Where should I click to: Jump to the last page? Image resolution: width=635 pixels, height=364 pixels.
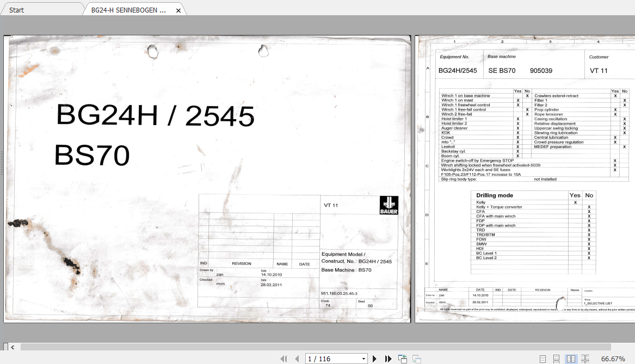pos(387,359)
